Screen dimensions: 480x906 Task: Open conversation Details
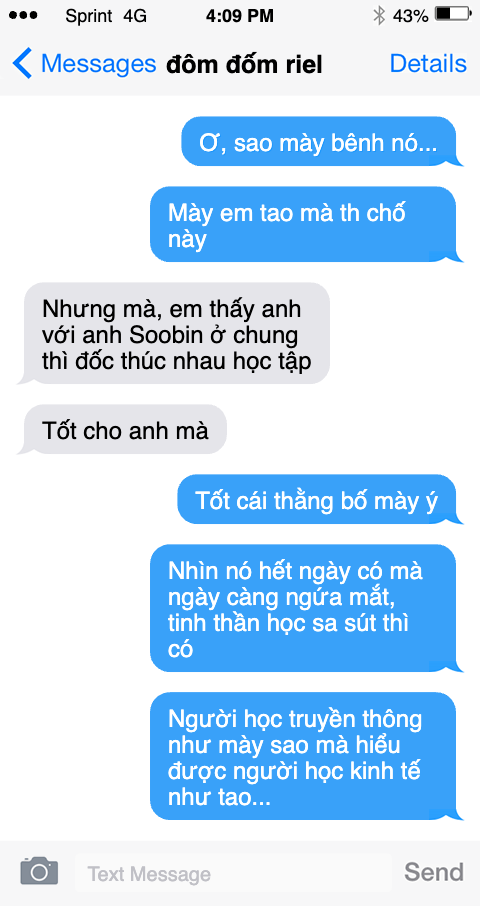(428, 64)
